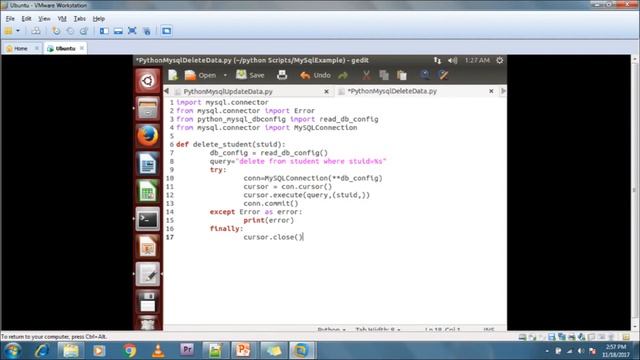
Task: Open Ubuntu Dash home launcher icon
Action: click(x=147, y=81)
